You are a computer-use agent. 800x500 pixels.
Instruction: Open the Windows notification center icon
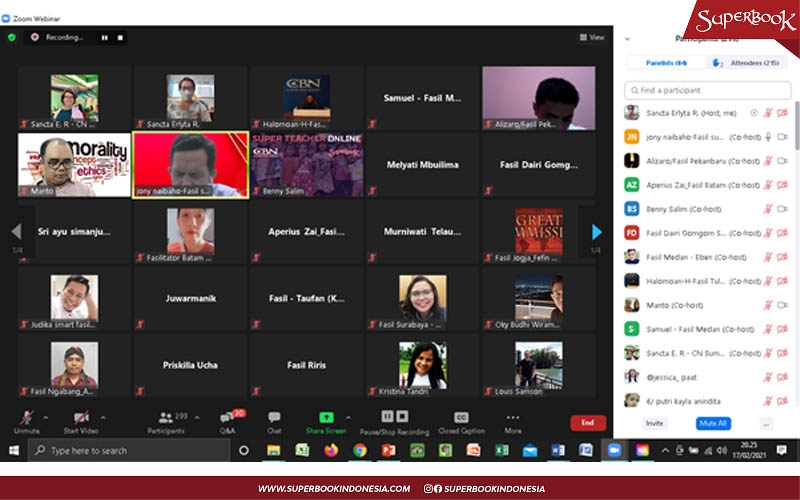tap(781, 450)
